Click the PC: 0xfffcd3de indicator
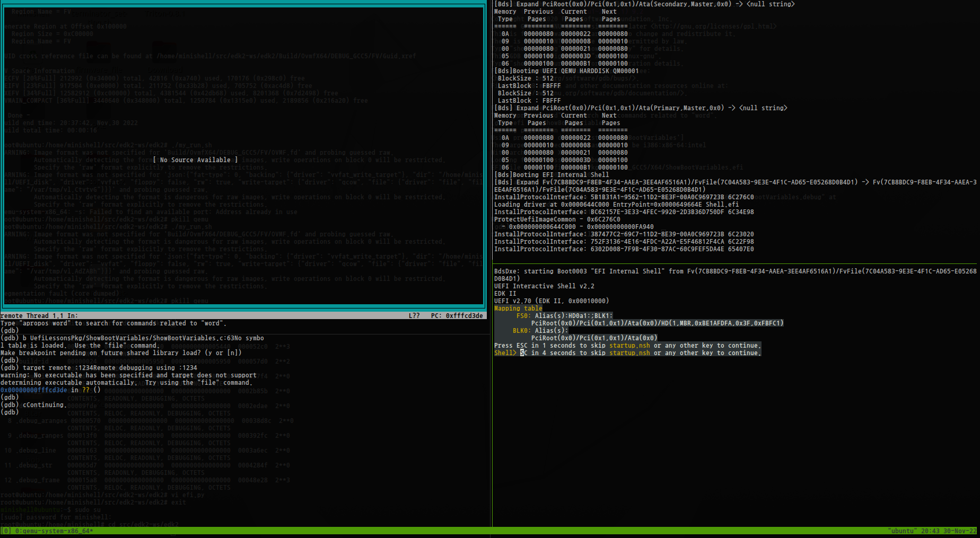The image size is (980, 538). point(457,315)
